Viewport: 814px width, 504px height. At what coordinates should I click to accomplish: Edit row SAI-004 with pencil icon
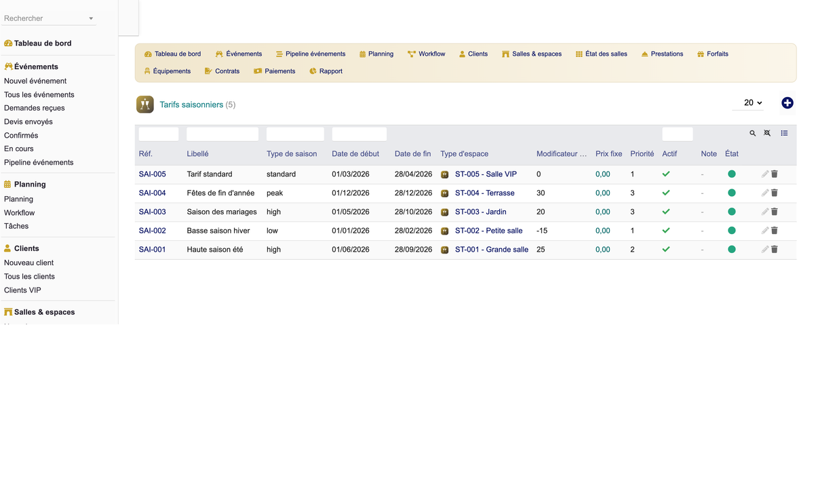pos(765,193)
